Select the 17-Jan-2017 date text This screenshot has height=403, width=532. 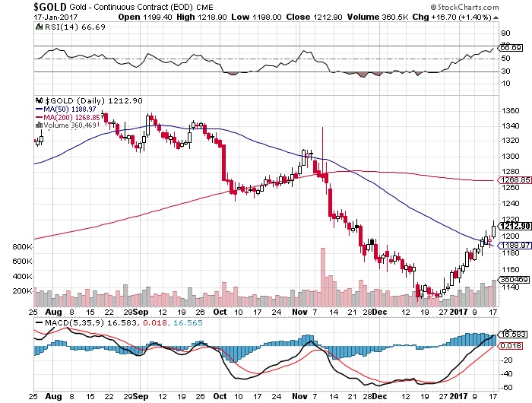point(55,17)
